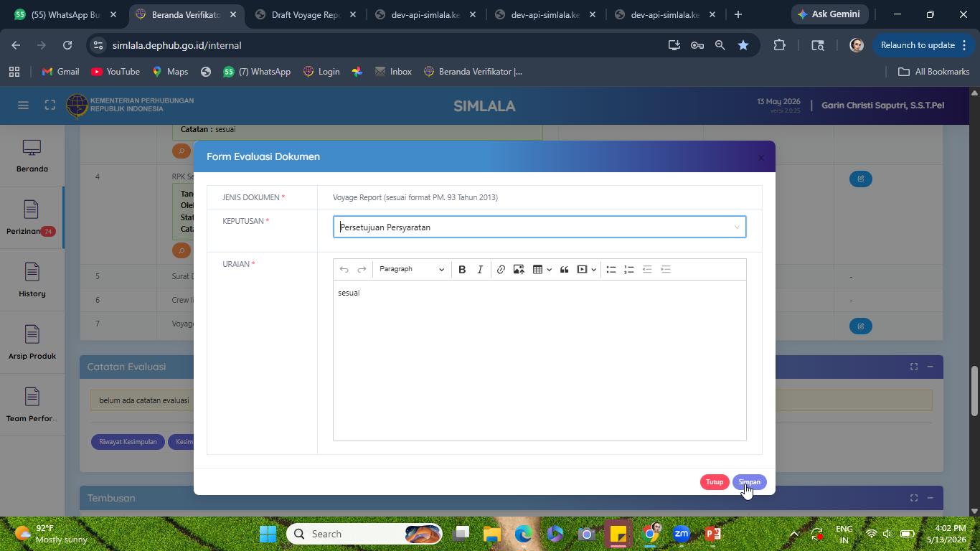Open the Keputusan dropdown
The width and height of the screenshot is (980, 551).
[x=540, y=227]
